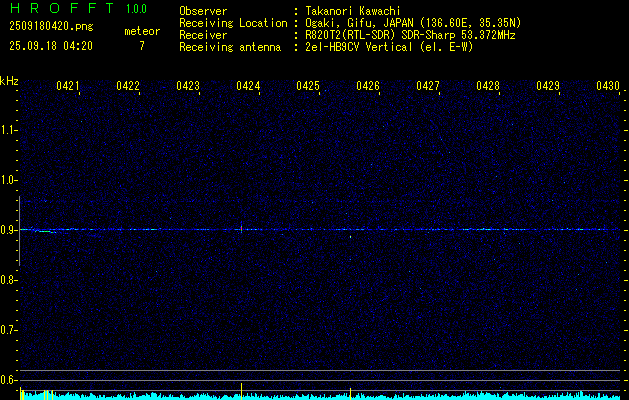This screenshot has height=400, width=629.
Task: Click the 0421 time axis label
Action: 67,85
